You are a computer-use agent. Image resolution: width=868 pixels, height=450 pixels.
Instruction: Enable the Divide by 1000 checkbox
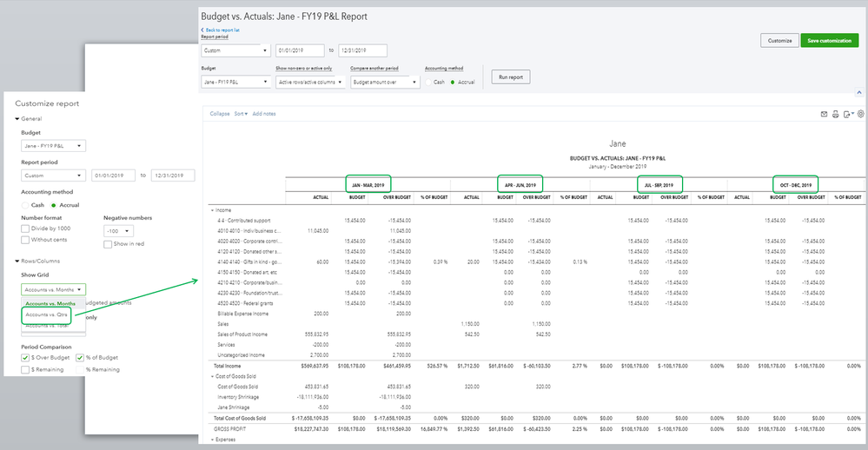pyautogui.click(x=26, y=228)
